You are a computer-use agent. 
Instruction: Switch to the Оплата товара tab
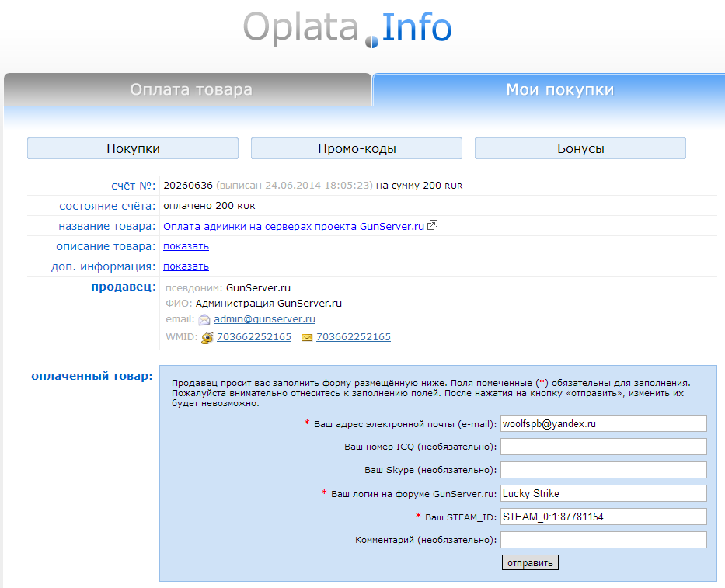click(190, 90)
